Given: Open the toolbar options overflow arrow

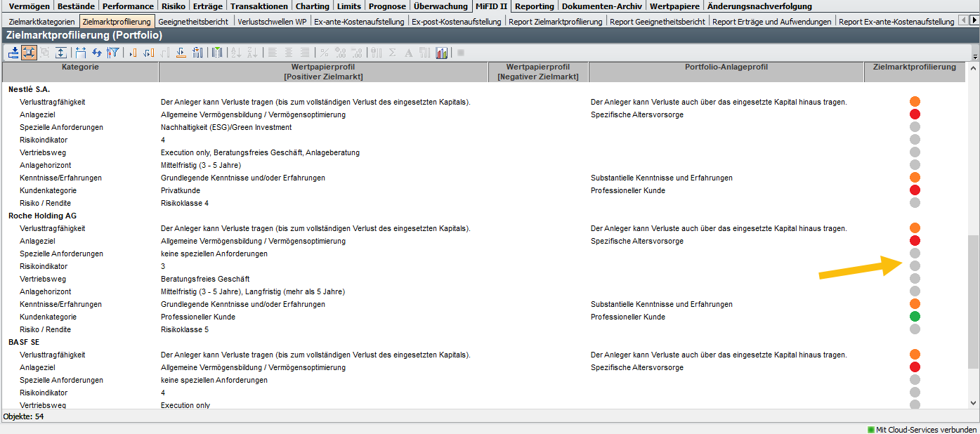Looking at the screenshot, I should [974, 55].
